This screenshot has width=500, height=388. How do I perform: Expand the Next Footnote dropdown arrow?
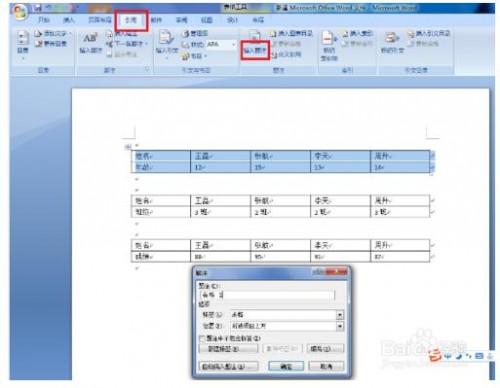point(146,44)
